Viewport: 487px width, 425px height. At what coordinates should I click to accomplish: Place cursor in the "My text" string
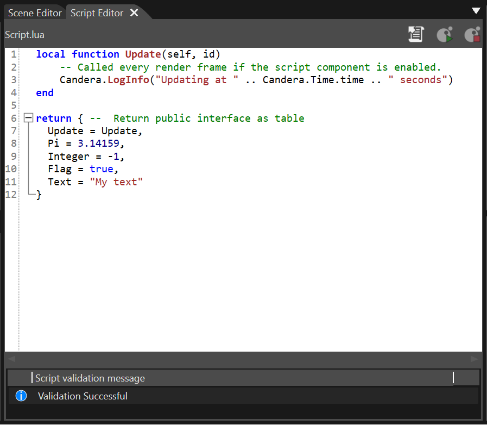click(x=116, y=182)
